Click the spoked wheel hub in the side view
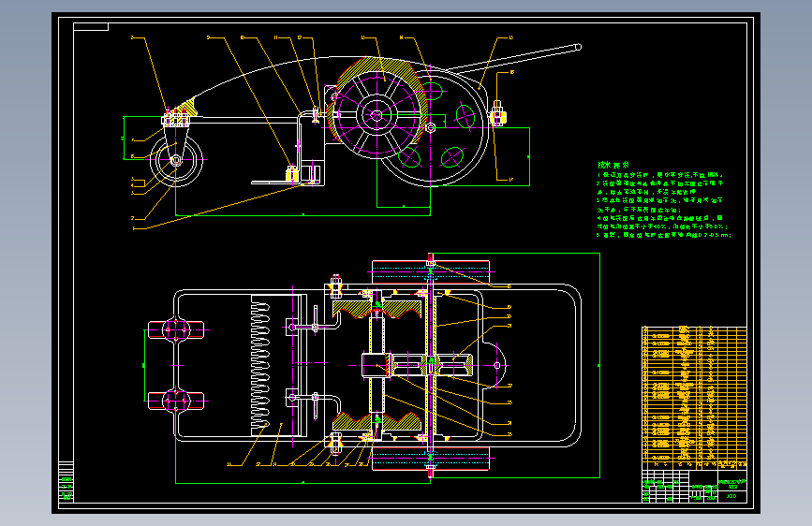812x526 pixels. pyautogui.click(x=376, y=115)
